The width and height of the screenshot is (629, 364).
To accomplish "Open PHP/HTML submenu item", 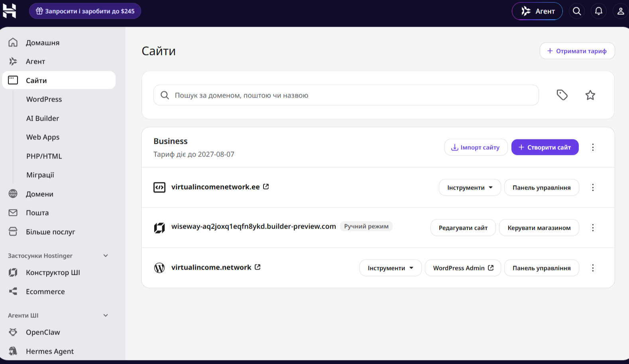I will [44, 156].
